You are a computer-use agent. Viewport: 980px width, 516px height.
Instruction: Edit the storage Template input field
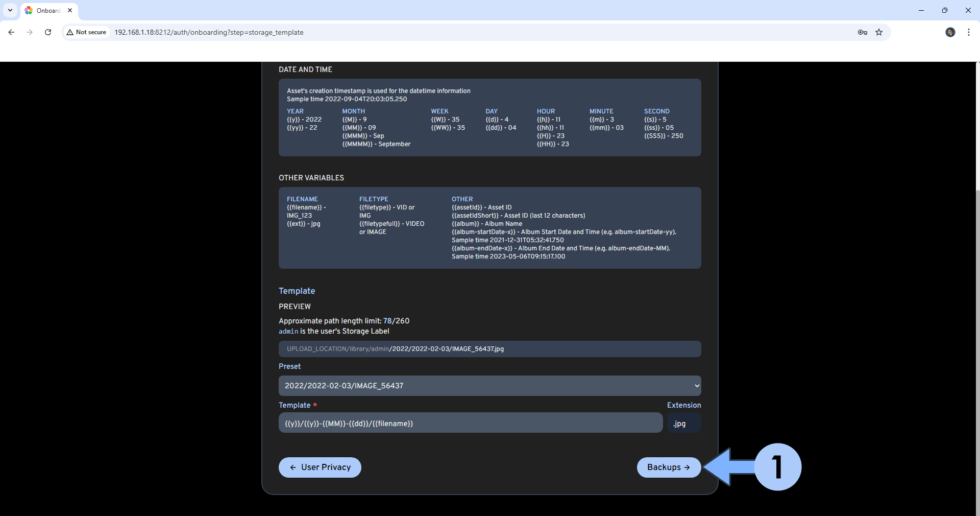471,423
